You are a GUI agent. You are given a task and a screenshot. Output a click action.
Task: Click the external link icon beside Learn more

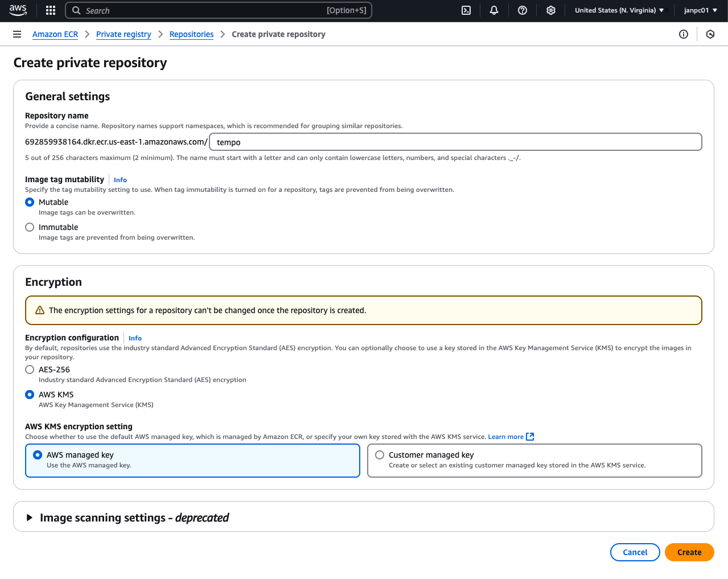[x=530, y=437]
